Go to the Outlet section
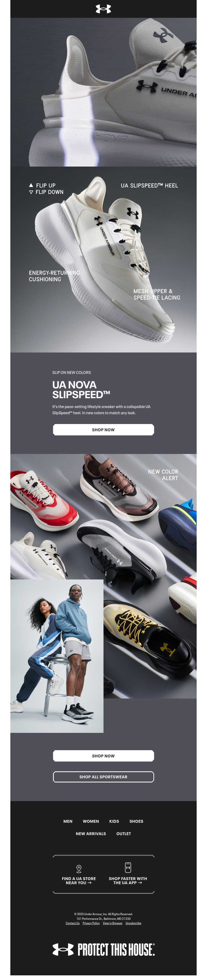Viewport: 207px width, 980px height. click(x=123, y=834)
